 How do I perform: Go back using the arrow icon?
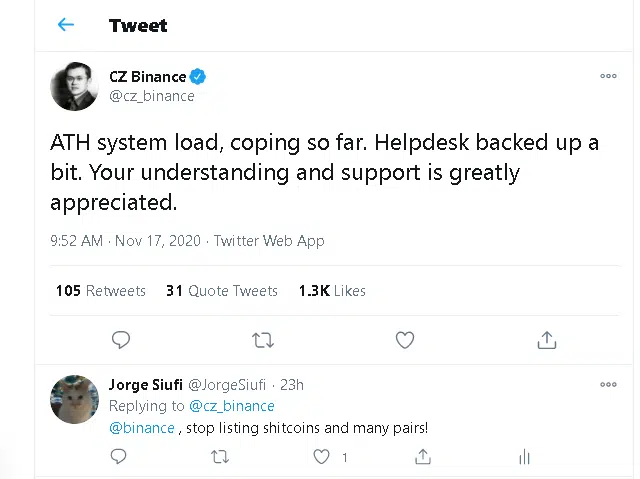pyautogui.click(x=66, y=25)
